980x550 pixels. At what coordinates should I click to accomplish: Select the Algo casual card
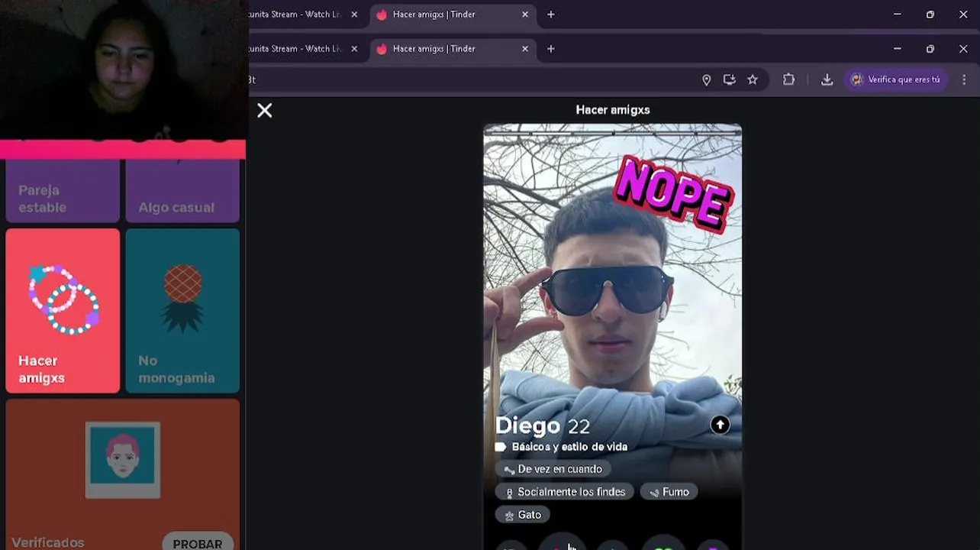(x=182, y=192)
